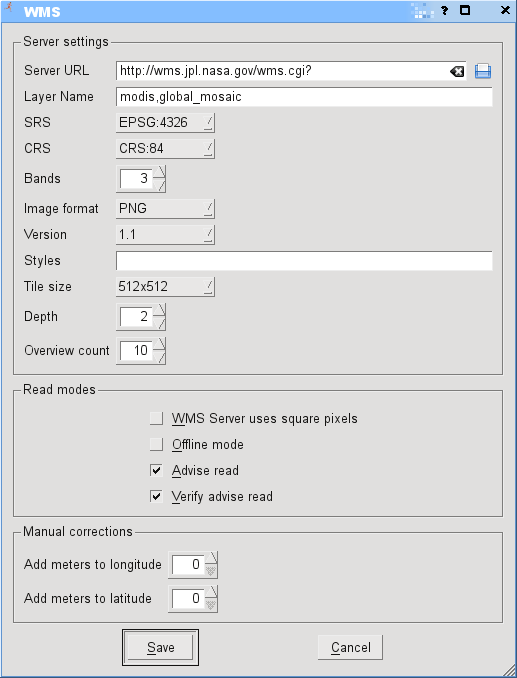
Task: Disable Verify advise read checkbox
Action: [156, 496]
